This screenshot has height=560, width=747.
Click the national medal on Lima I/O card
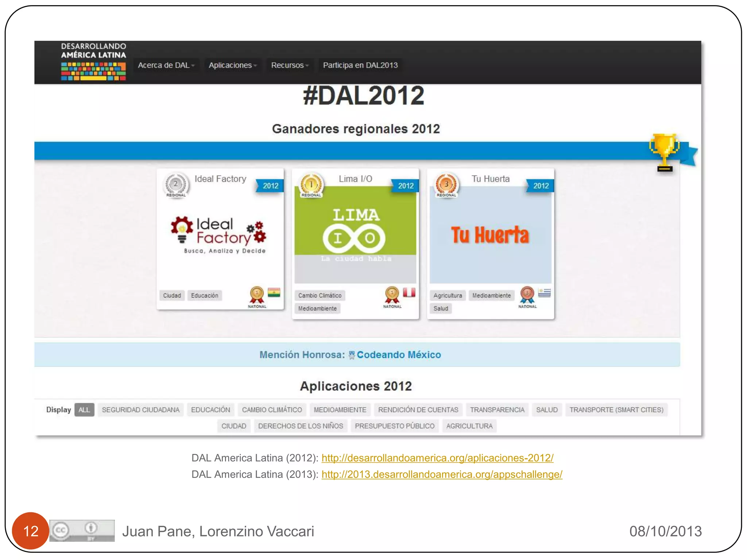(392, 297)
